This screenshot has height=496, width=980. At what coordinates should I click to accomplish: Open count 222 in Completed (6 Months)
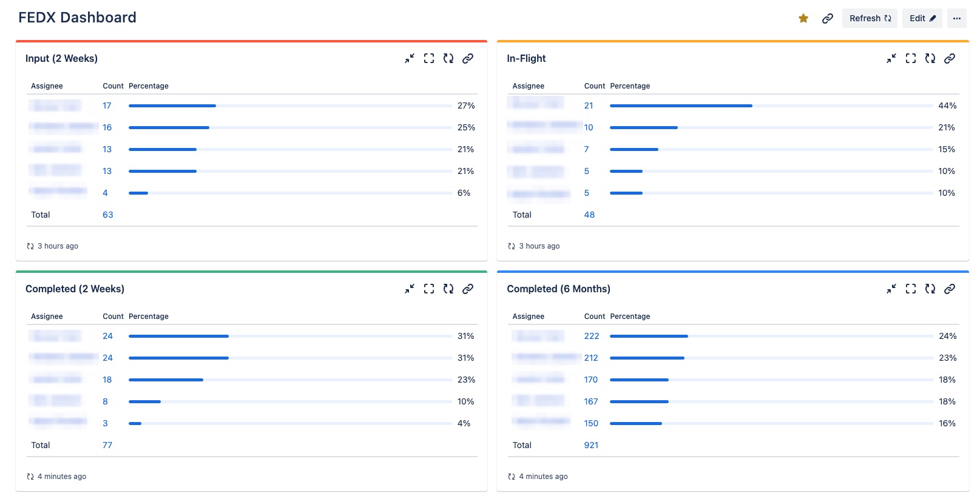pos(592,336)
